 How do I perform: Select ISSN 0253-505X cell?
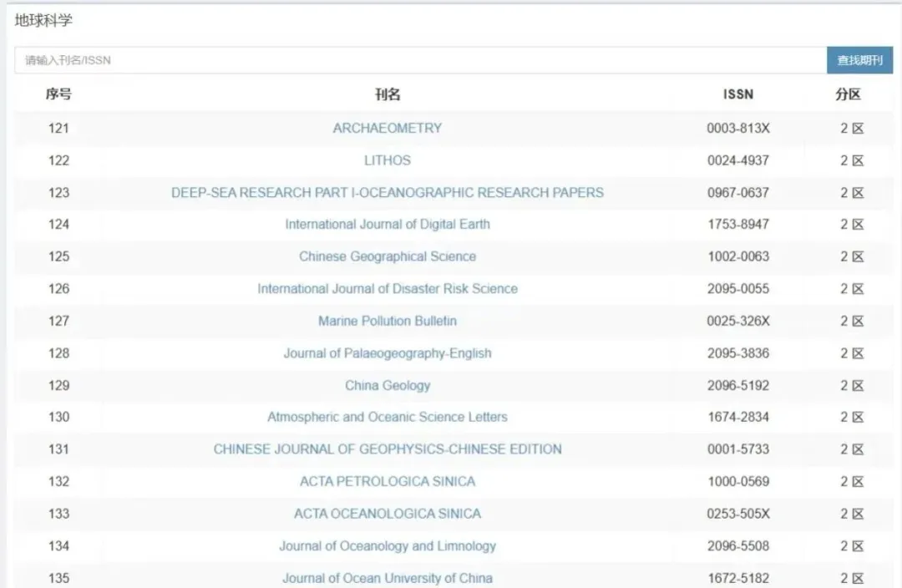click(738, 514)
